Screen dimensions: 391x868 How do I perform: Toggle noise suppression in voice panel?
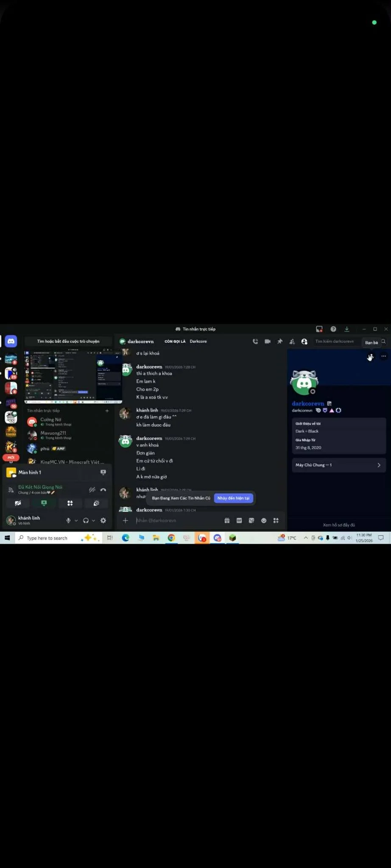92,490
